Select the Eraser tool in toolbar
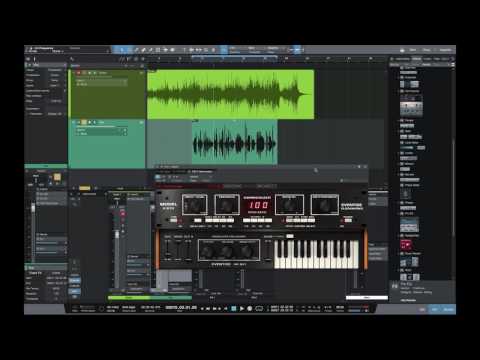Viewport: 480px width, 360px height. 144,50
